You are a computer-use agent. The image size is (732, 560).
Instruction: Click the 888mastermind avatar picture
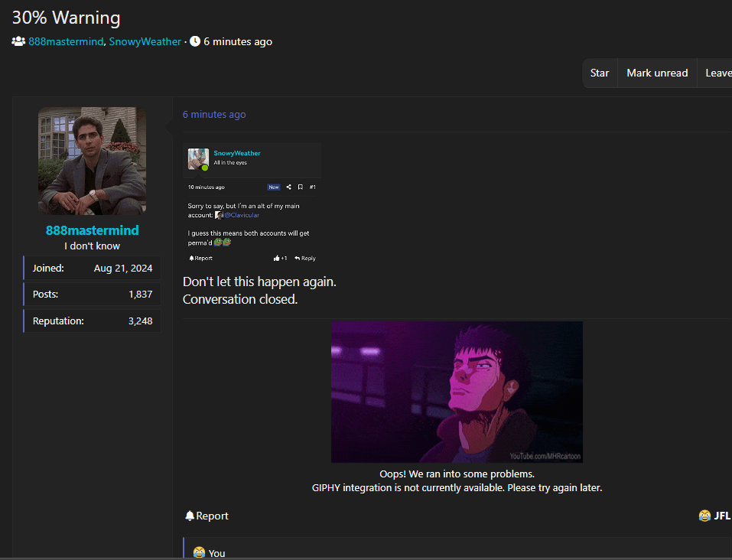(92, 161)
